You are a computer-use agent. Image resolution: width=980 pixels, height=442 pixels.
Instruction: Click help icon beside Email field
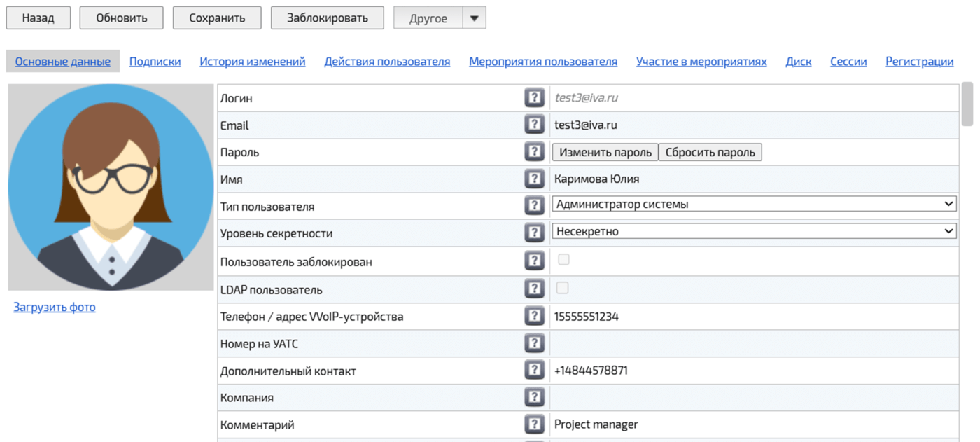pos(534,125)
